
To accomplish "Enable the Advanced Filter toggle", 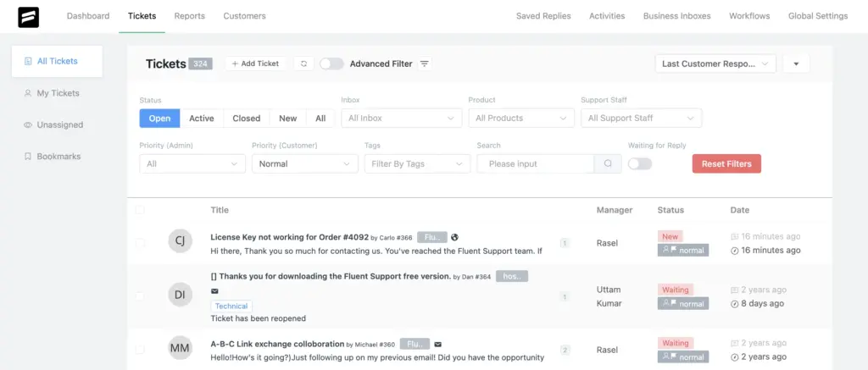I will pos(331,64).
